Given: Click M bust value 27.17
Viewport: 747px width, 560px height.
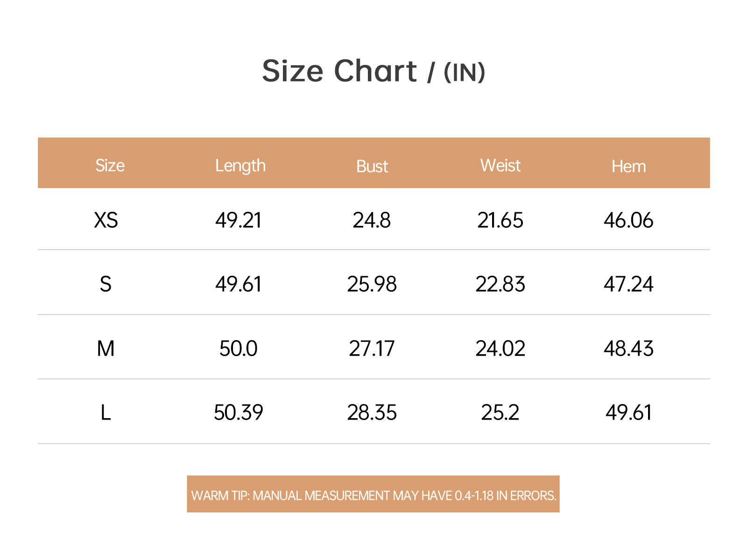Looking at the screenshot, I should [372, 349].
